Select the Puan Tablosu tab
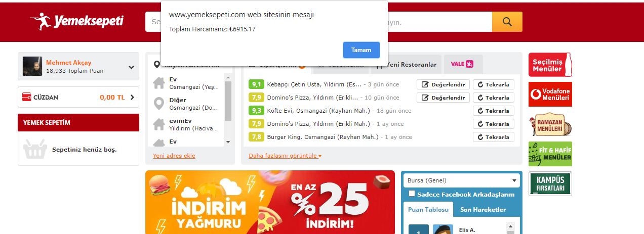Screen dimensions: 644x234 point(428,209)
